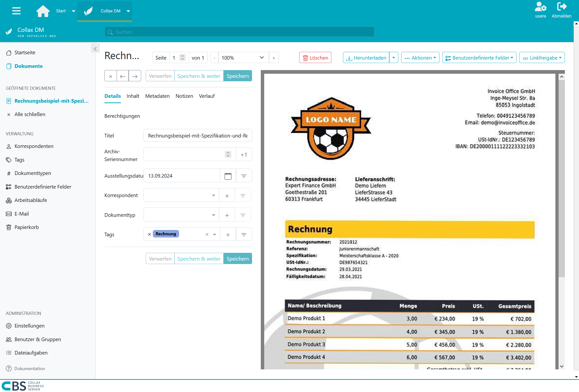This screenshot has height=392, width=579.
Task: Open the Aktionen dropdown
Action: click(420, 58)
